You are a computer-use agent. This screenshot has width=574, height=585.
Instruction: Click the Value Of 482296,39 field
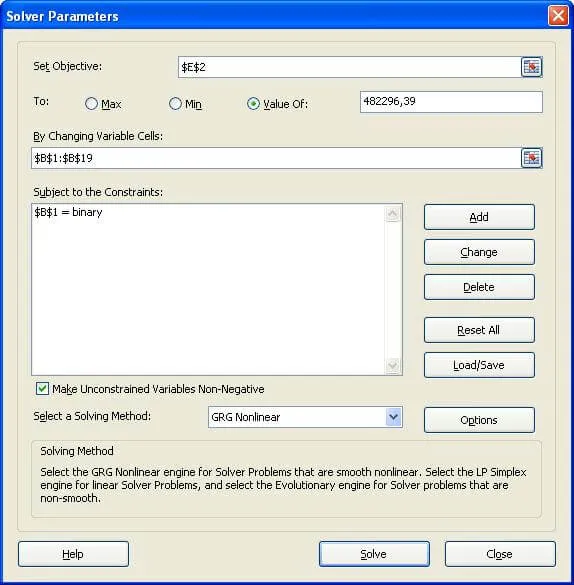(x=451, y=102)
